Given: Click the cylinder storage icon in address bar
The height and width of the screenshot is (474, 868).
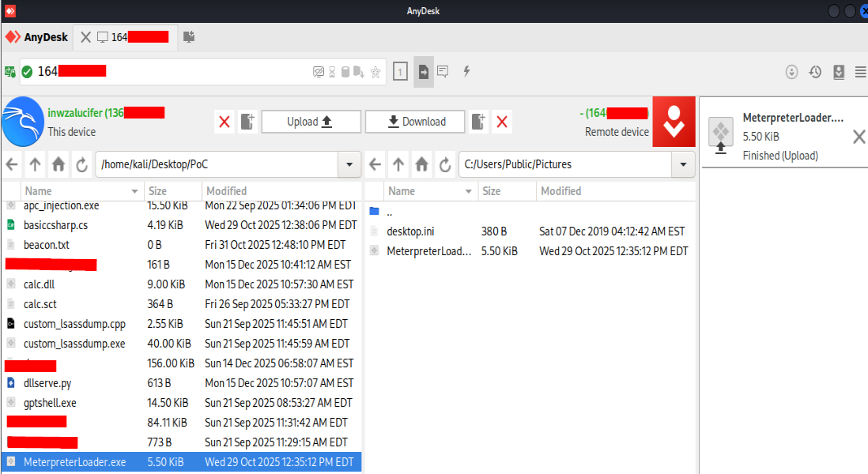Looking at the screenshot, I should [x=345, y=72].
